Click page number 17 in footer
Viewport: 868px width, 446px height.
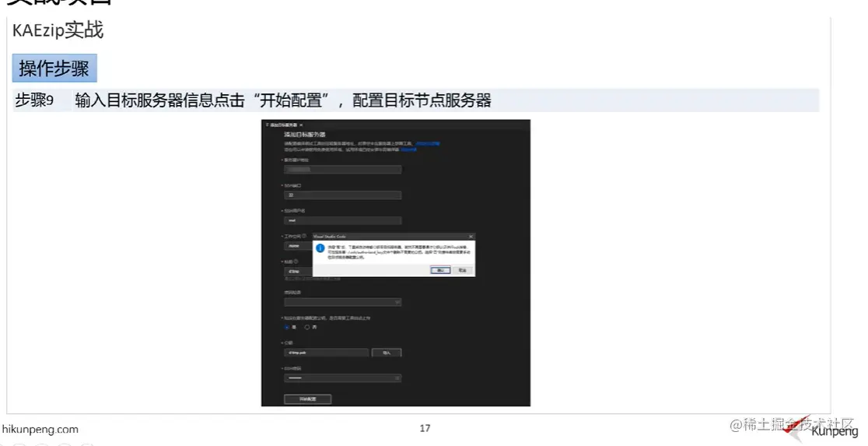click(x=425, y=428)
